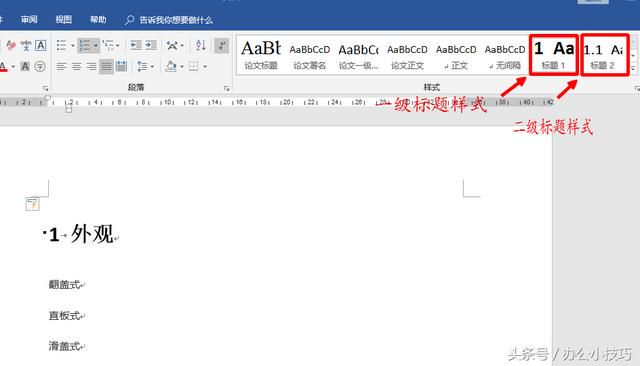Click the clear formatting eraser icon
The image size is (640, 366).
pos(11,45)
